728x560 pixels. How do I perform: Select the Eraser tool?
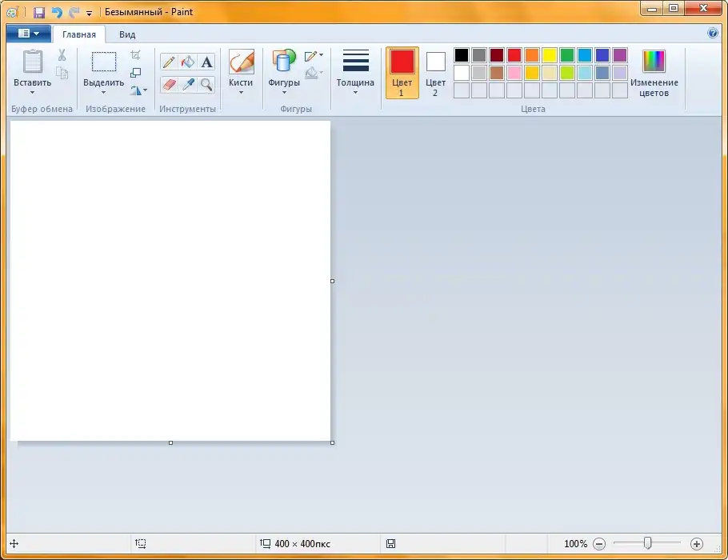[x=169, y=84]
